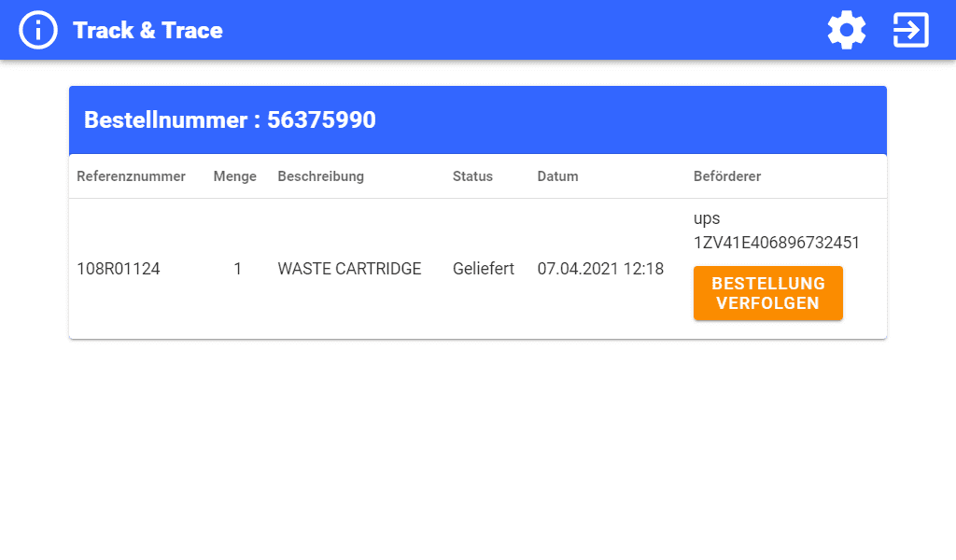Click the date 07.04.2021 12:18
The image size is (956, 560).
pos(600,269)
